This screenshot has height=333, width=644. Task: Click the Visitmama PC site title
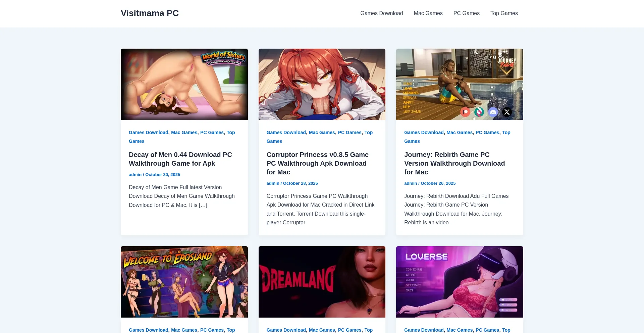coord(150,13)
